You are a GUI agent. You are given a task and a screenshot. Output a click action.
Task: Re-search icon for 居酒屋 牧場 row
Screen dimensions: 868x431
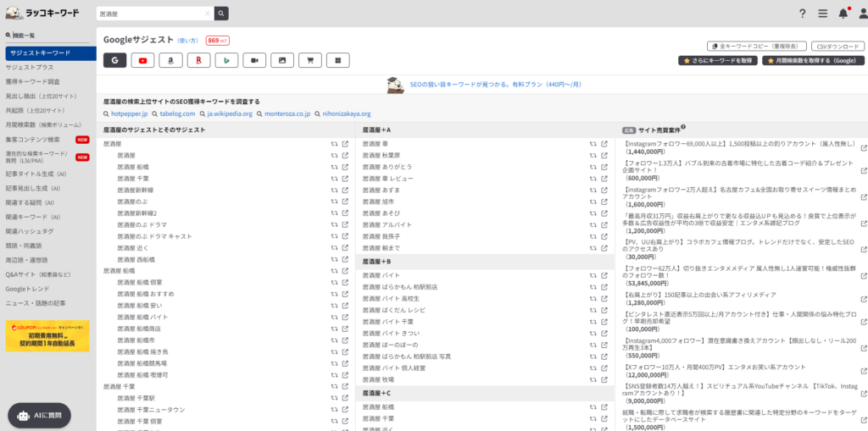[593, 380]
